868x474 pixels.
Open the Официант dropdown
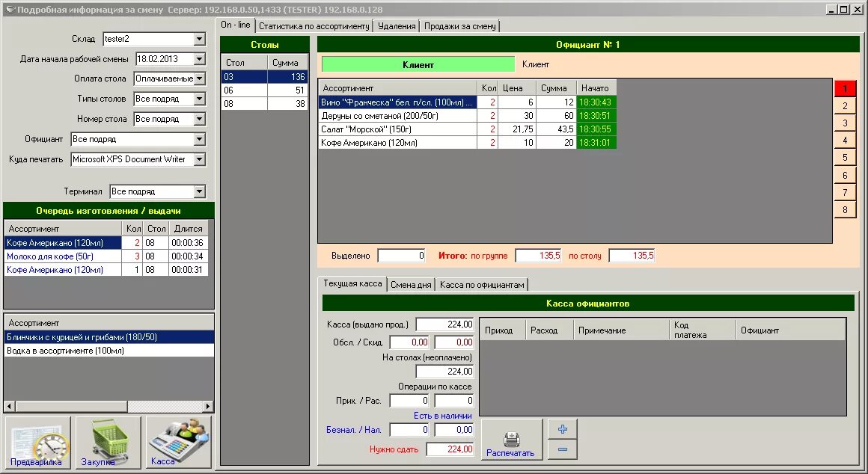(200, 139)
